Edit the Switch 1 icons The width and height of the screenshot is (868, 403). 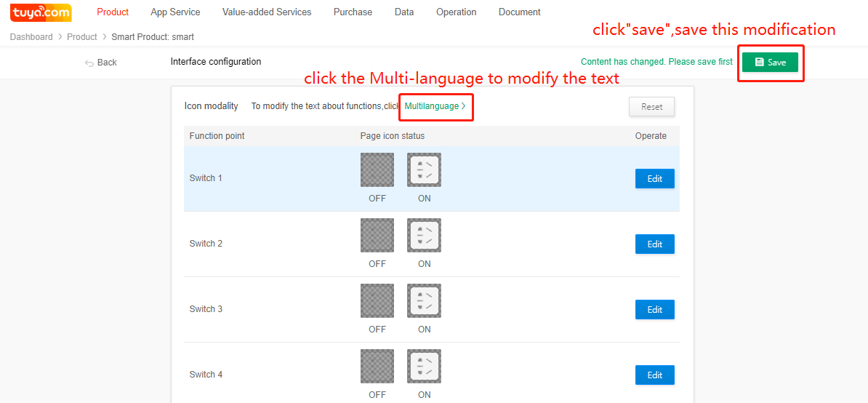[655, 179]
